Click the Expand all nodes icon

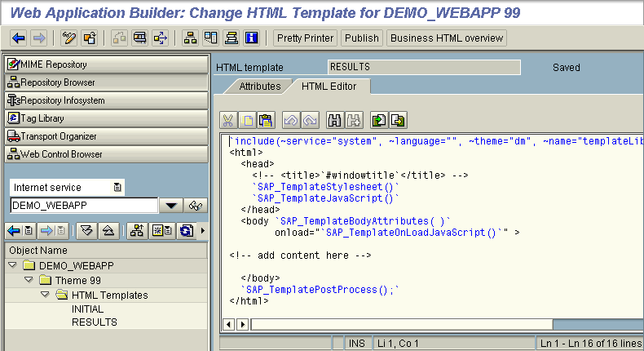tap(86, 230)
